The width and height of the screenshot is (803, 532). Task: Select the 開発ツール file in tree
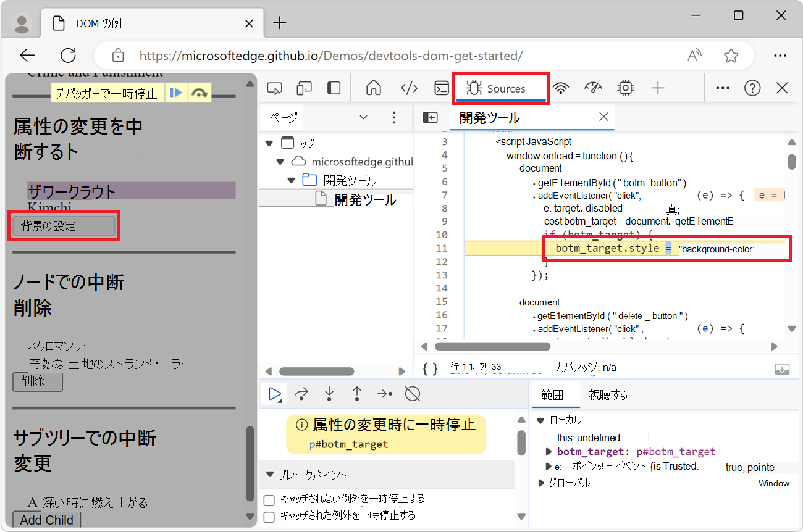(x=365, y=199)
